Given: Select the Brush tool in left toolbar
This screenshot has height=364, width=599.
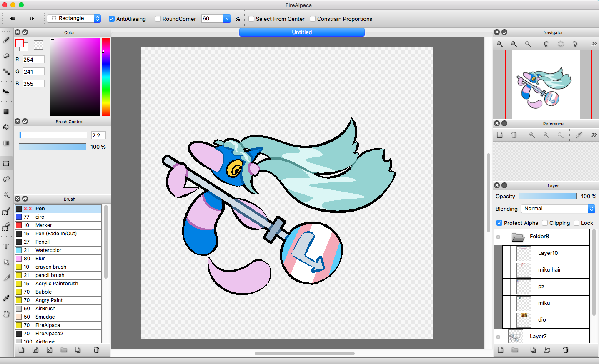Looking at the screenshot, I should coord(6,40).
